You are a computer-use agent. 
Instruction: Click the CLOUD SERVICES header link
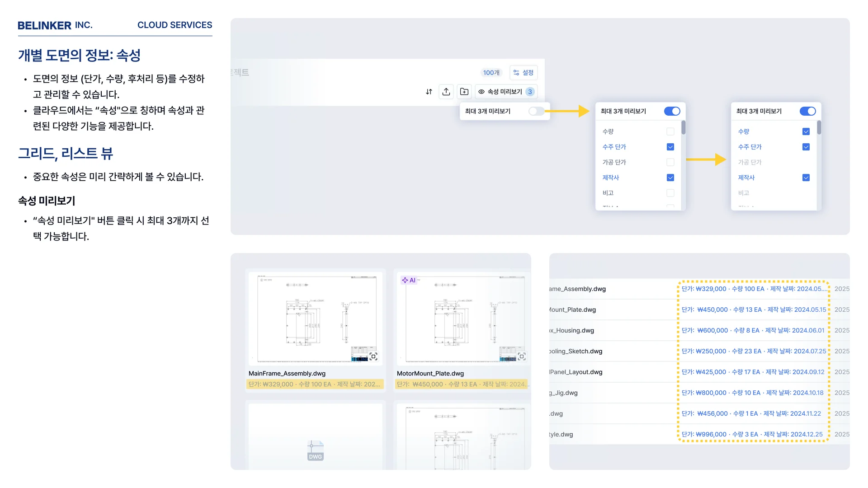(x=175, y=25)
